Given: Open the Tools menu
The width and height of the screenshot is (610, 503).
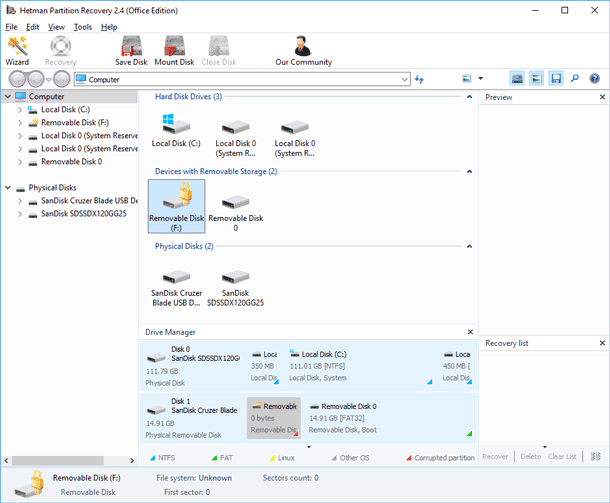Looking at the screenshot, I should click(x=83, y=27).
